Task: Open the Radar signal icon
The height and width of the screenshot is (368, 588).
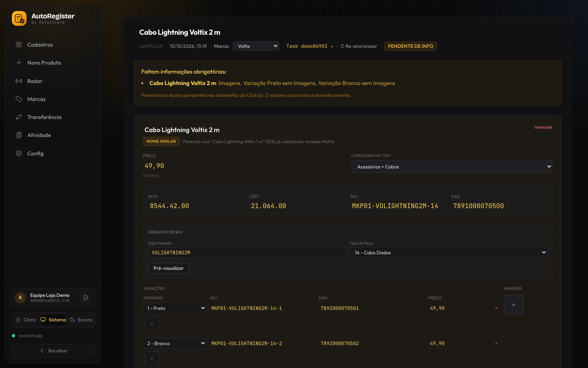Action: click(x=19, y=81)
